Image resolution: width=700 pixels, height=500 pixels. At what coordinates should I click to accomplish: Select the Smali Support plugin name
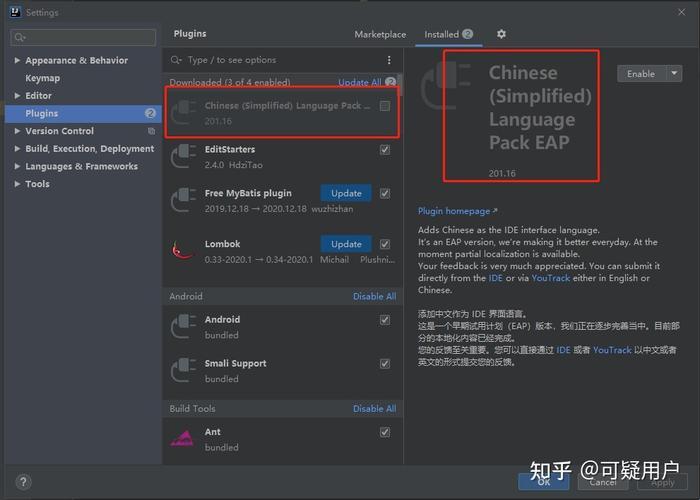[x=235, y=363]
